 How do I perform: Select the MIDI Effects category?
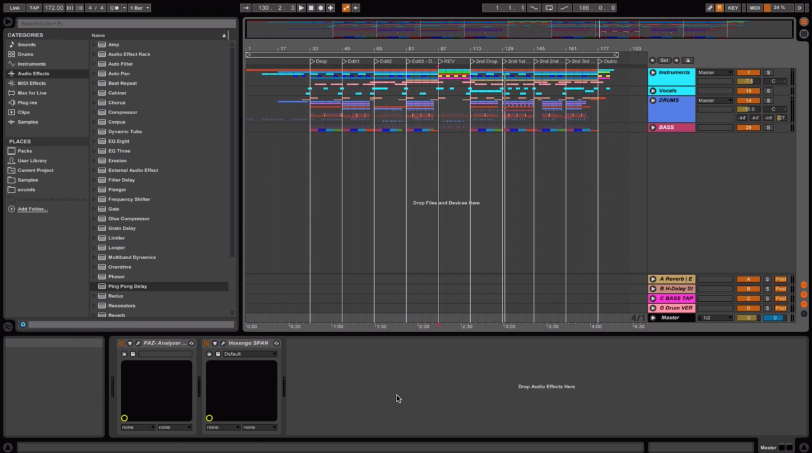(x=32, y=83)
